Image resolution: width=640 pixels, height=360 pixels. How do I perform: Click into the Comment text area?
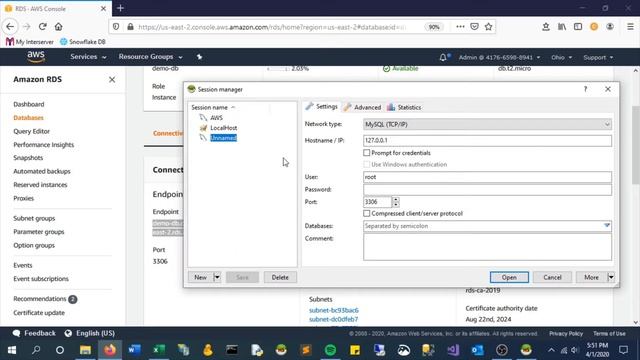click(x=487, y=247)
